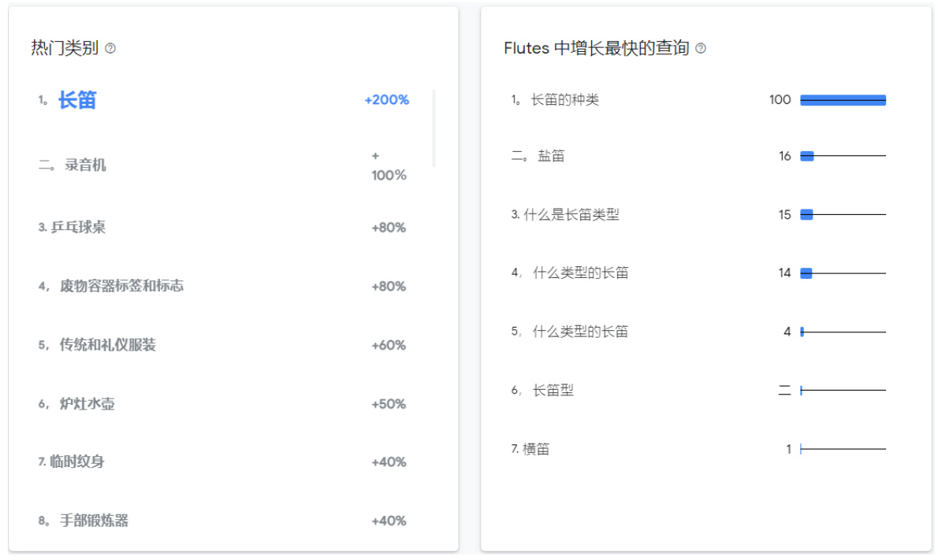Choose the 废物容器标签和标志 category
Image resolution: width=938 pixels, height=560 pixels.
pos(121,286)
